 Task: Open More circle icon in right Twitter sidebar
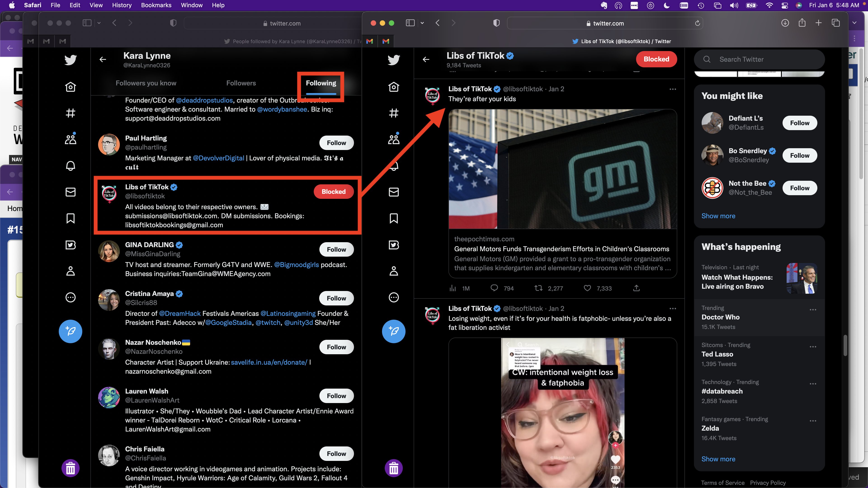click(x=394, y=297)
